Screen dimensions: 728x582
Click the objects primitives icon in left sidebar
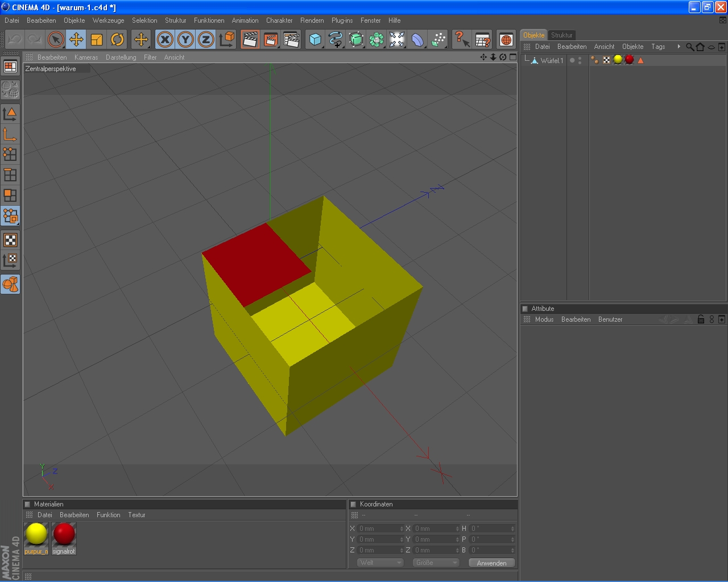pyautogui.click(x=10, y=284)
